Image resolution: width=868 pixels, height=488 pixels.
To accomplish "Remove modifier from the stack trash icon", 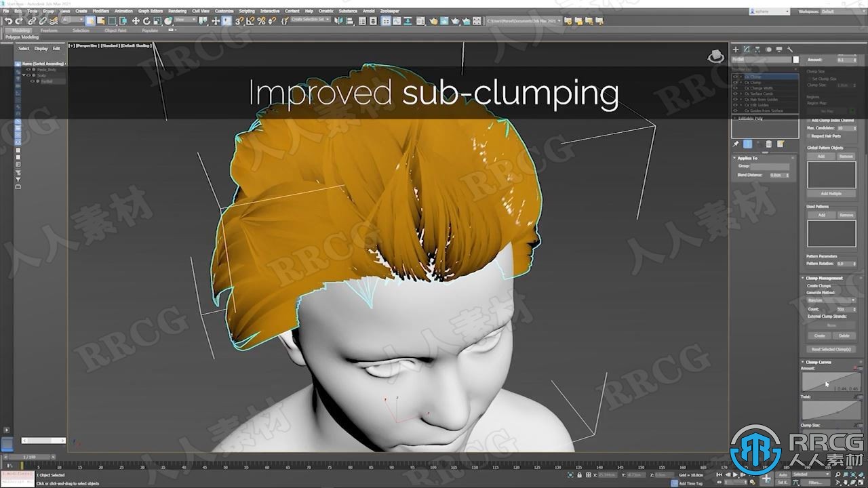I will (x=768, y=144).
